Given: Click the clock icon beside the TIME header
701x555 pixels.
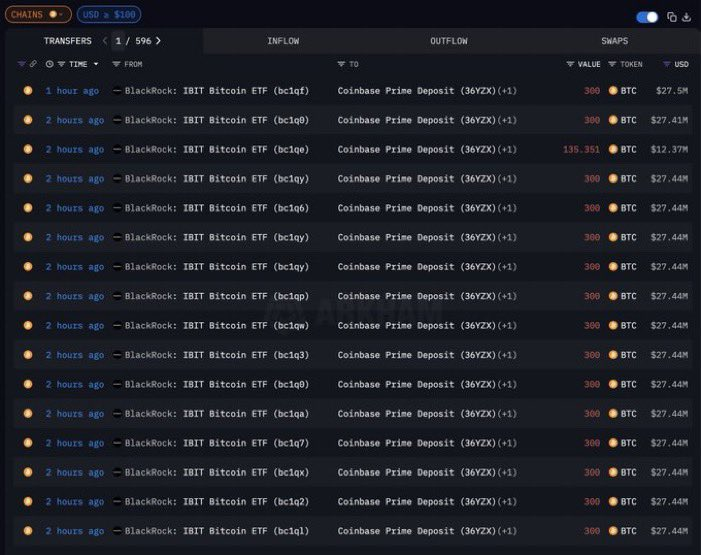Looking at the screenshot, I should tap(49, 64).
